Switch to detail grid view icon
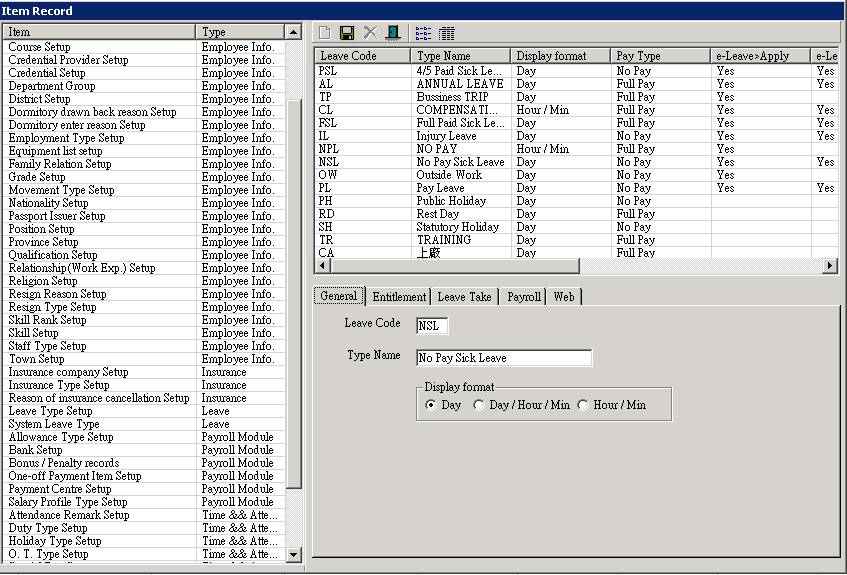847x575 pixels. [x=446, y=34]
